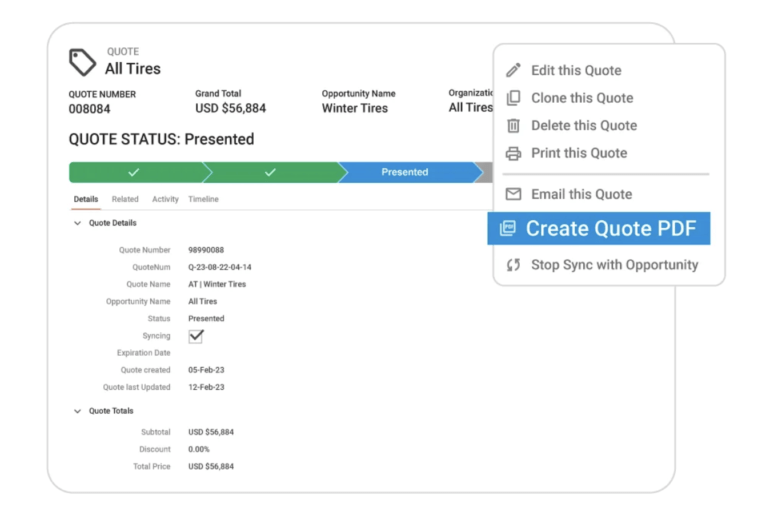Click the pencil icon for Edit this Quote
Viewport: 770px width, 516px height.
tap(513, 70)
